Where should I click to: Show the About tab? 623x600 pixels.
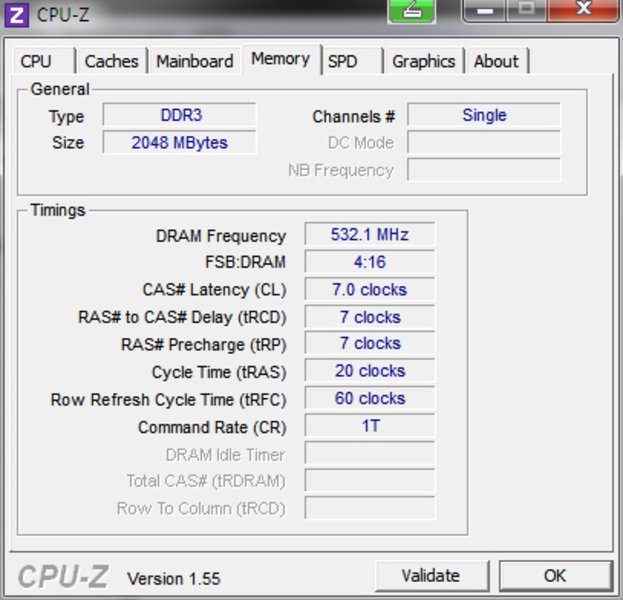[x=497, y=61]
